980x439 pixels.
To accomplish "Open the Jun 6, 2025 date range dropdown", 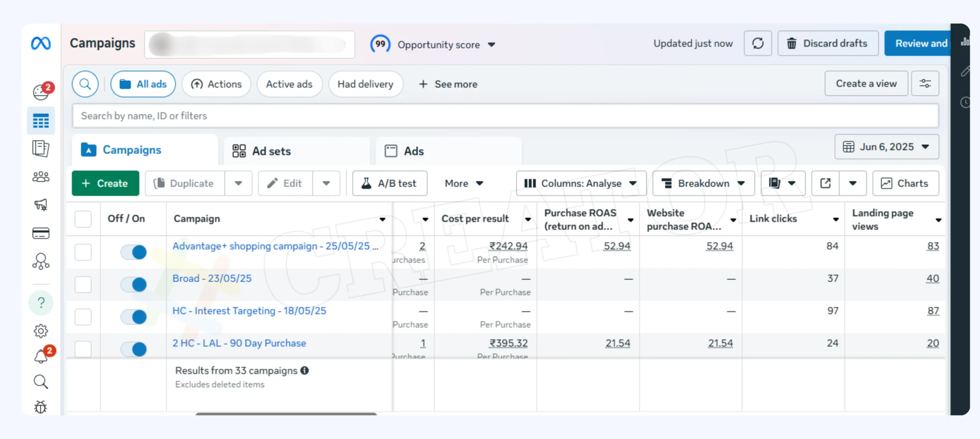I will (886, 147).
